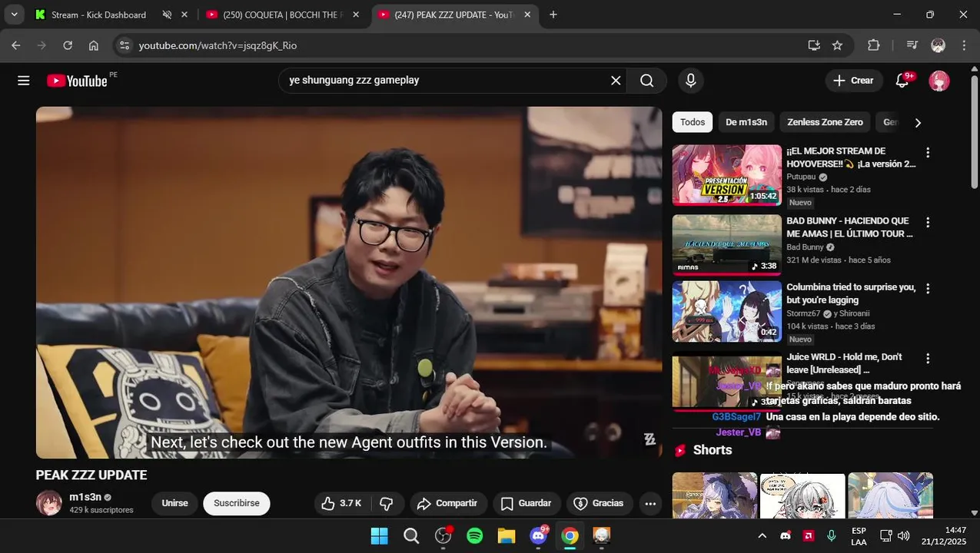
Task: Go back in browser history
Action: point(16,45)
